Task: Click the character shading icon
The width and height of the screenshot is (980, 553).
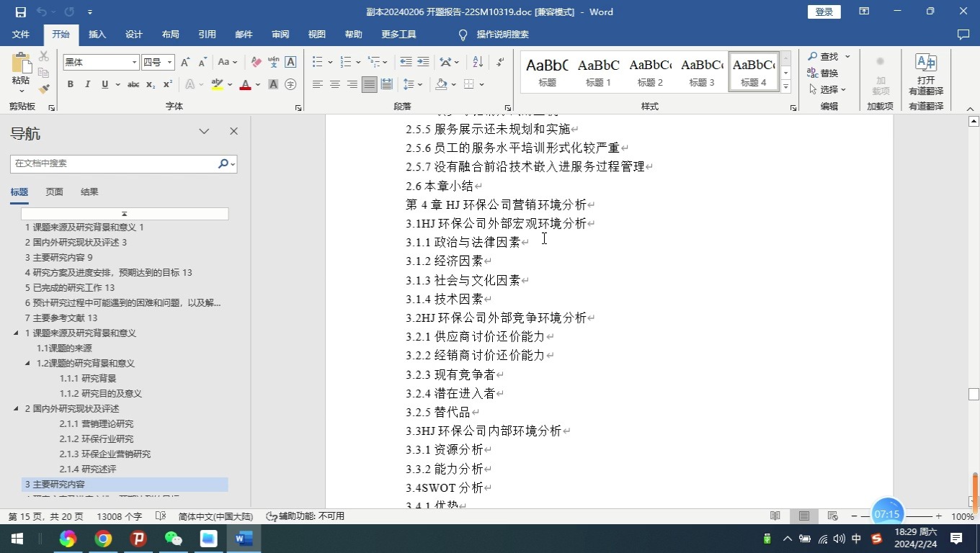Action: 273,84
